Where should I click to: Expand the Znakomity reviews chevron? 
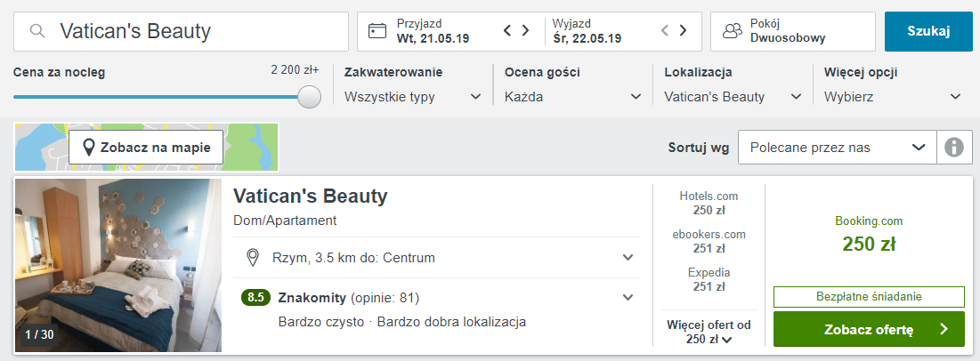(x=628, y=297)
